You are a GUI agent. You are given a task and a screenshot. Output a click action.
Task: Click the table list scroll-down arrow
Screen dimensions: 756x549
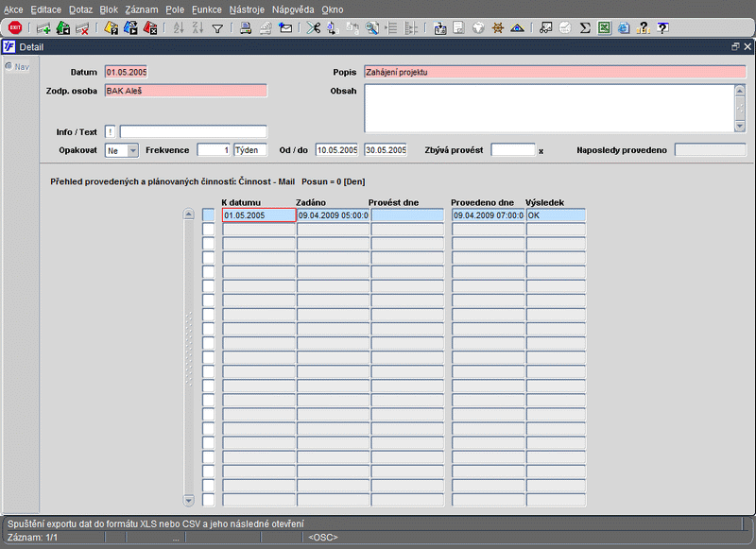click(x=189, y=501)
